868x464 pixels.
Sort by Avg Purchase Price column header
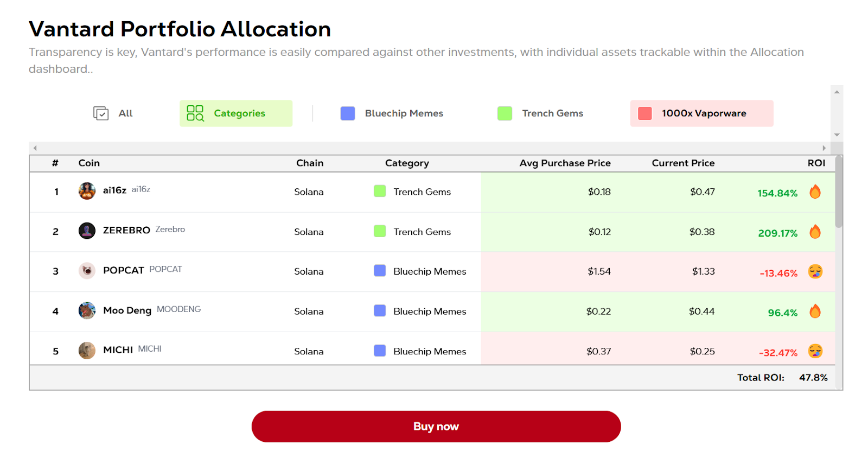pos(565,163)
